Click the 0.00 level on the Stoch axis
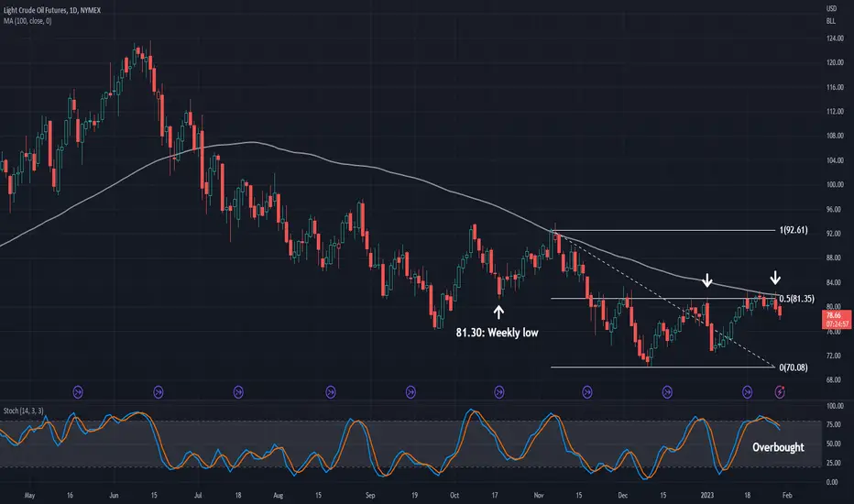The image size is (854, 504). (832, 482)
